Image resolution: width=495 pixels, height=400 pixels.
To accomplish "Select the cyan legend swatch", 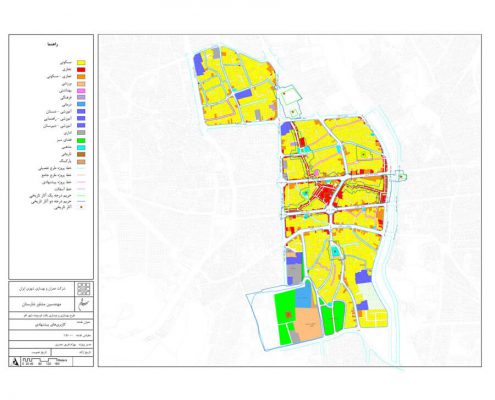I will 81,147.
